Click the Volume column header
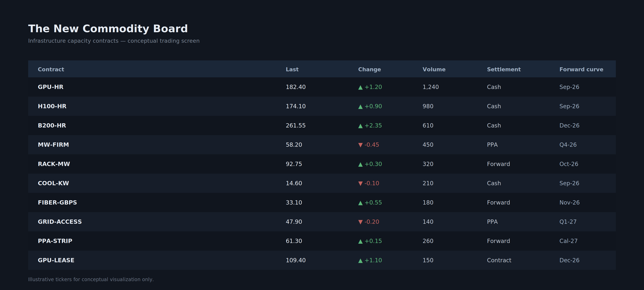The width and height of the screenshot is (644, 290). click(x=434, y=69)
